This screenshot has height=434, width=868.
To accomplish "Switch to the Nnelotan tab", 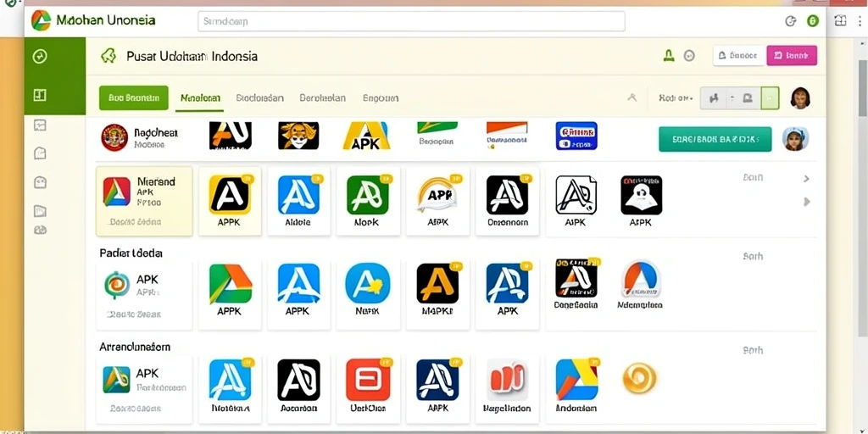I will point(200,98).
